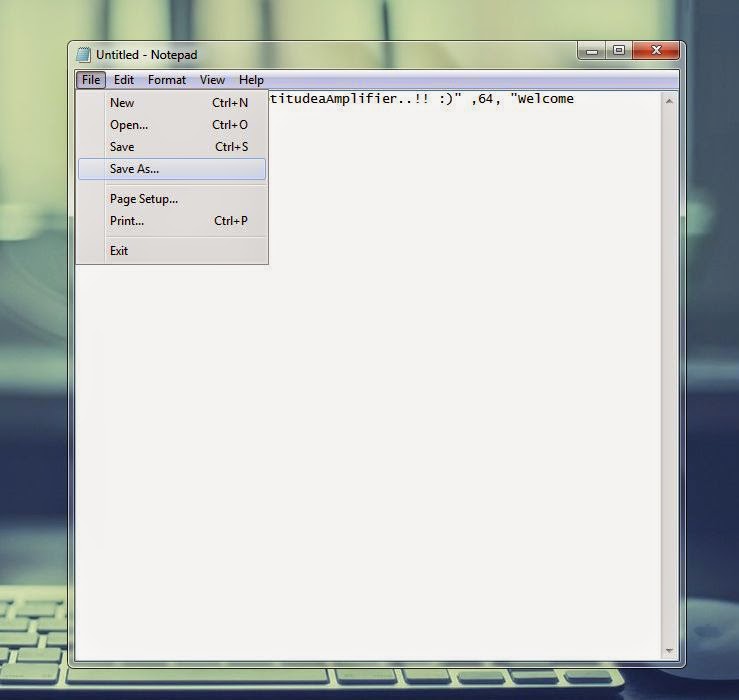The width and height of the screenshot is (739, 700).
Task: Open the Help menu
Action: (x=251, y=80)
